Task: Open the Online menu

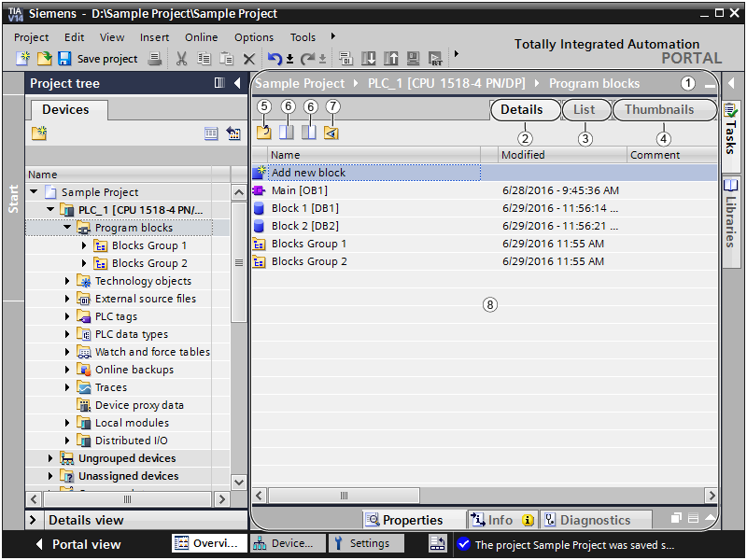Action: click(201, 37)
